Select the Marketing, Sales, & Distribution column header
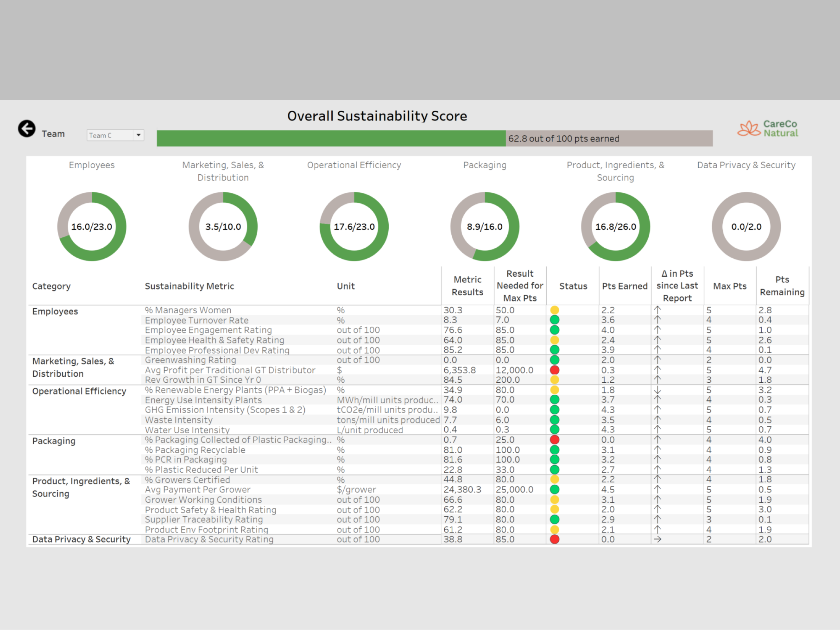The width and height of the screenshot is (840, 630). 223,171
